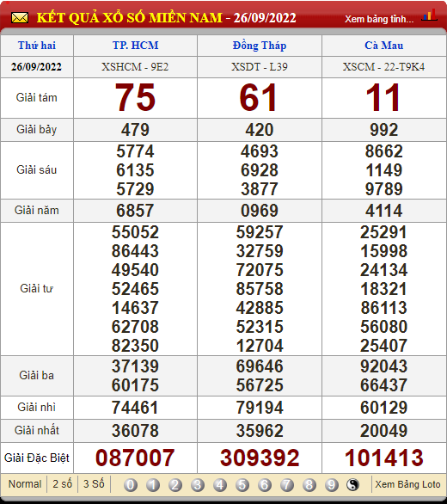Open Xem bảng tính... link
Screen dimensions: 447x504
(x=379, y=19)
